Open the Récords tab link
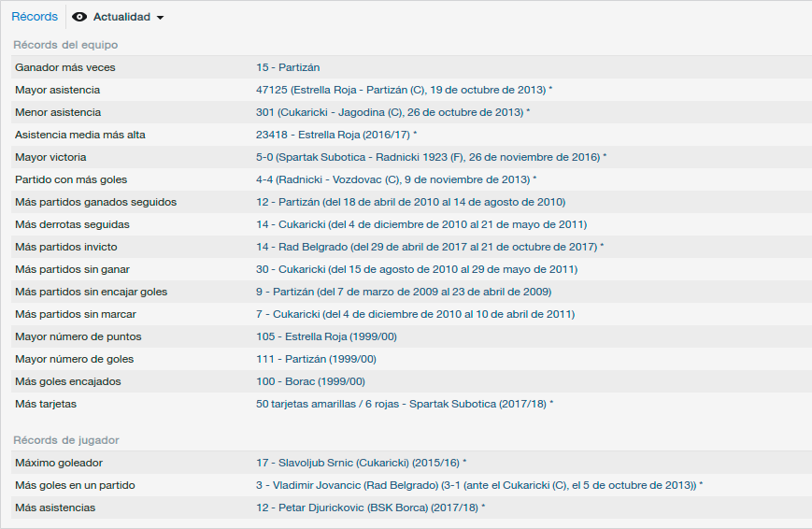812x529 pixels. click(35, 17)
